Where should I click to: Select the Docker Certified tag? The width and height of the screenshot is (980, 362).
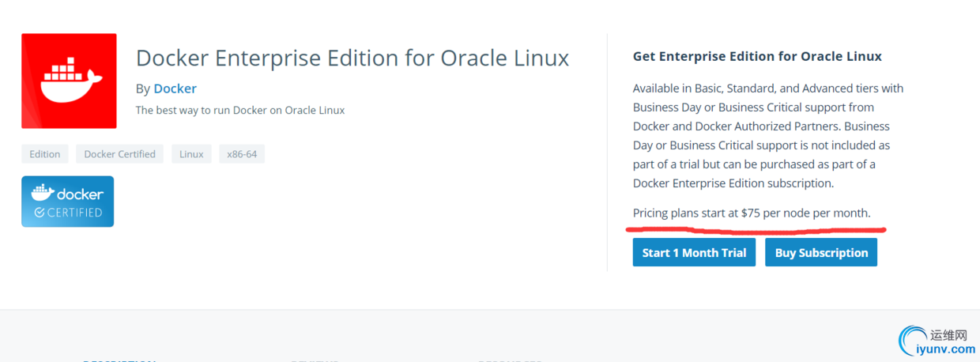coord(120,154)
